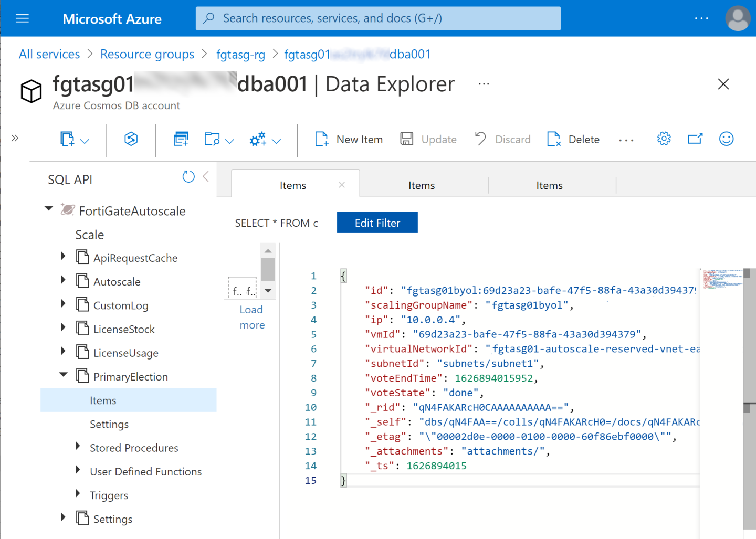This screenshot has width=756, height=539.
Task: Click the feedback smiley icon
Action: pyautogui.click(x=726, y=139)
